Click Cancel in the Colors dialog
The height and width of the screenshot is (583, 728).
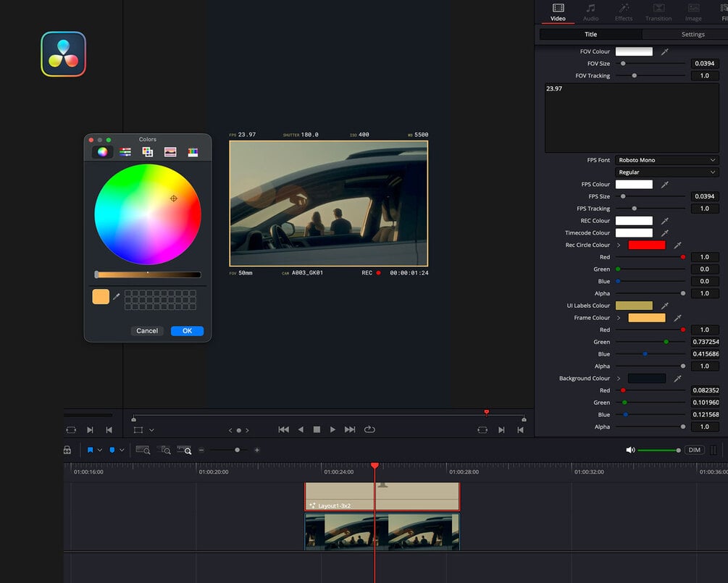click(147, 331)
